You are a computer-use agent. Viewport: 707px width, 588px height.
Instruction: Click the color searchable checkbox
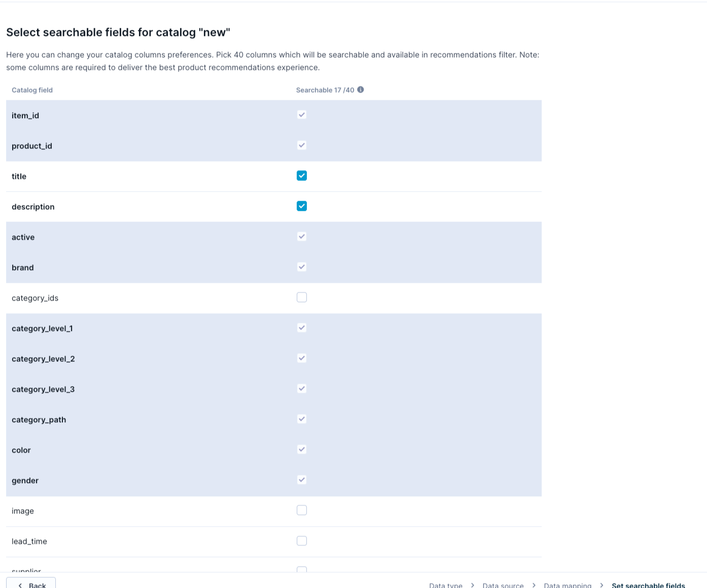(302, 449)
